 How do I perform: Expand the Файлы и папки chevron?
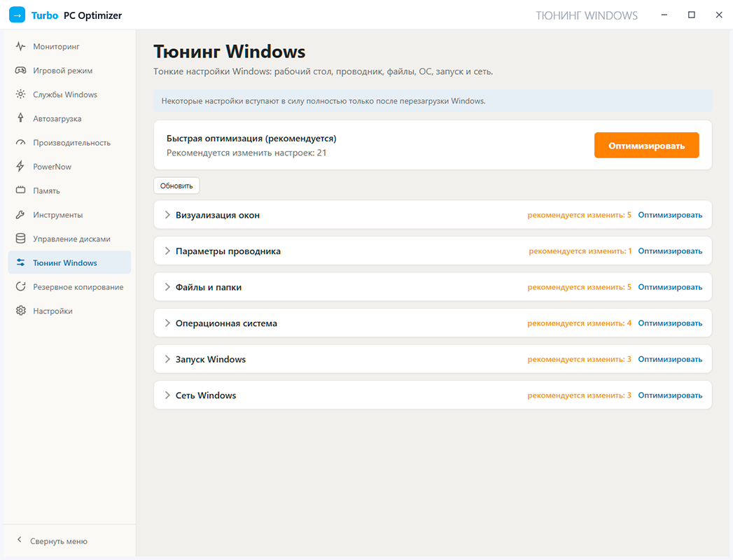click(167, 286)
